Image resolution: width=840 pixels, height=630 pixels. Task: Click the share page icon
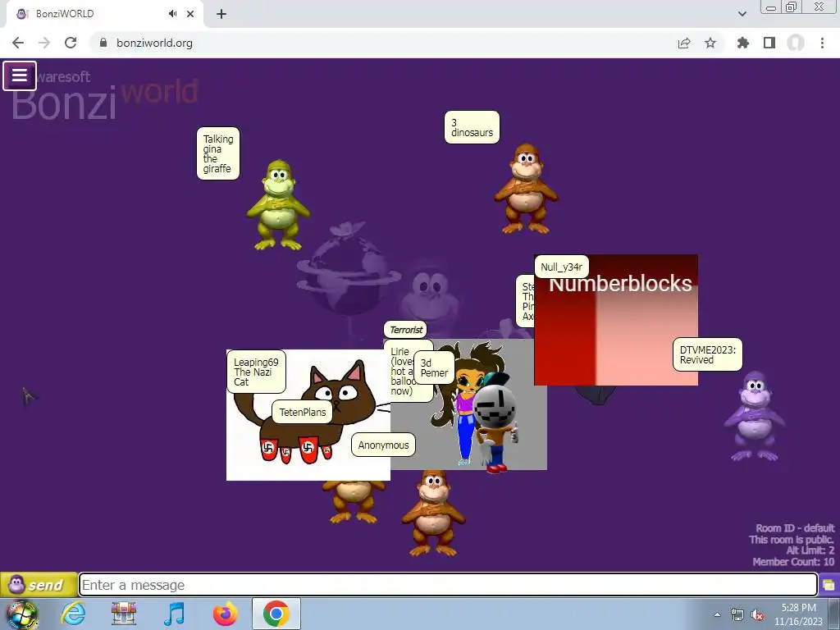pos(684,43)
